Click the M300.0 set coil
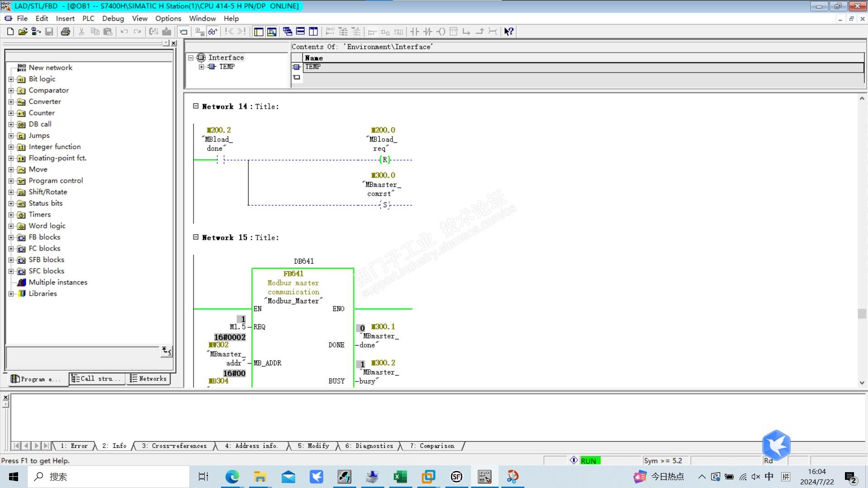This screenshot has height=488, width=868. 385,205
